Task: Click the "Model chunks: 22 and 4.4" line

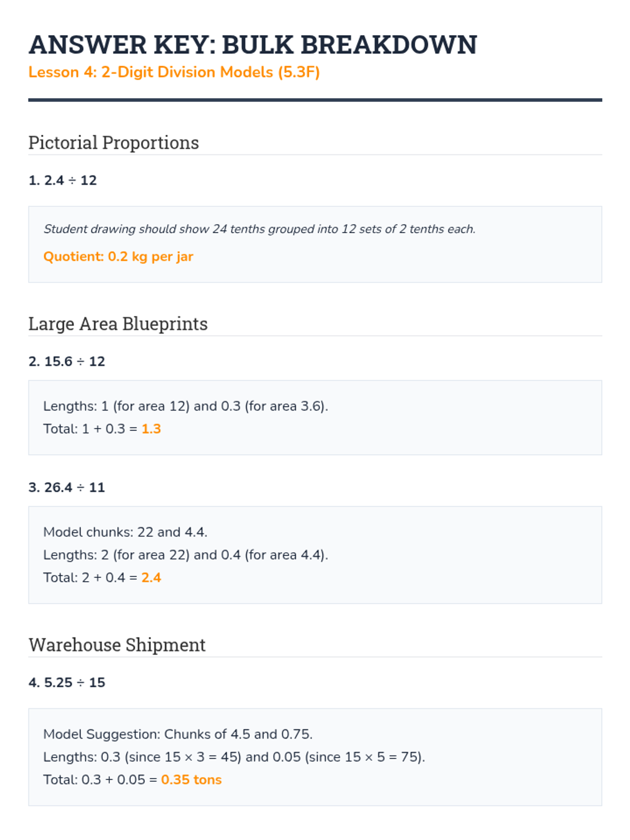Action: click(125, 532)
